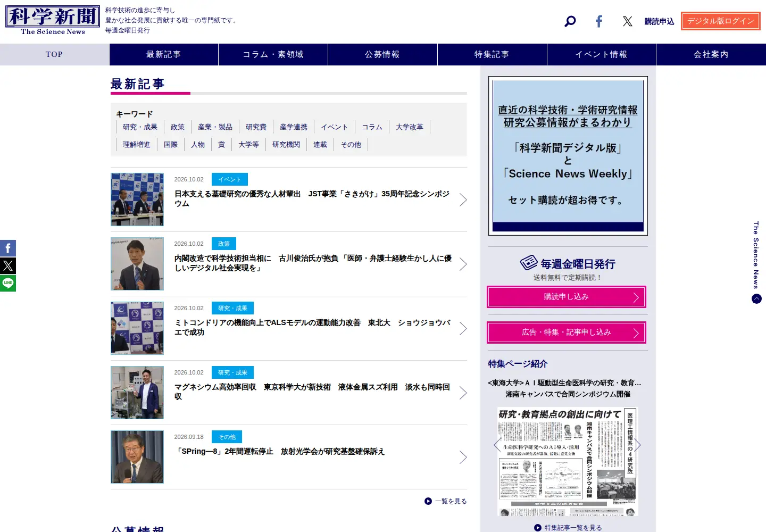The height and width of the screenshot is (532, 766).
Task: Click the round scroll-to-top arrow icon
Action: [756, 299]
